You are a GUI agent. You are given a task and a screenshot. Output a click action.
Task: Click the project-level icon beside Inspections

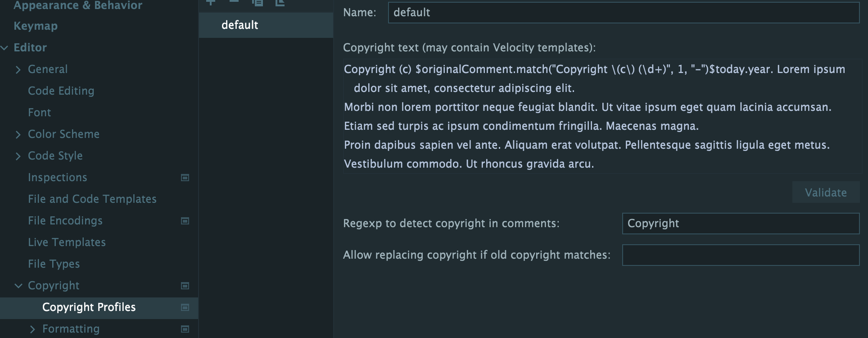[x=185, y=178]
